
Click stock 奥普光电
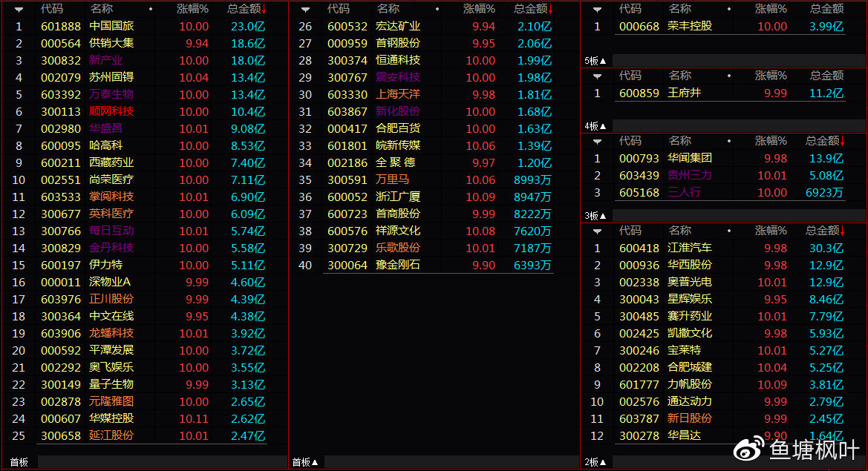[x=690, y=283]
